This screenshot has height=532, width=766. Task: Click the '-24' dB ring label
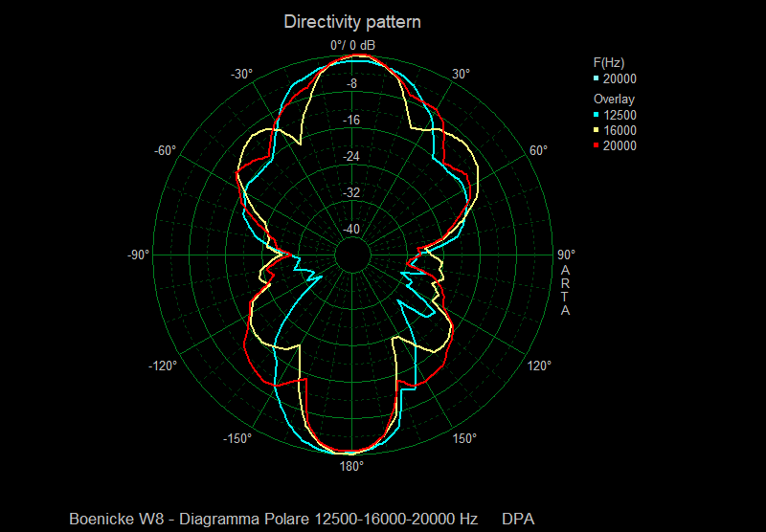(351, 157)
